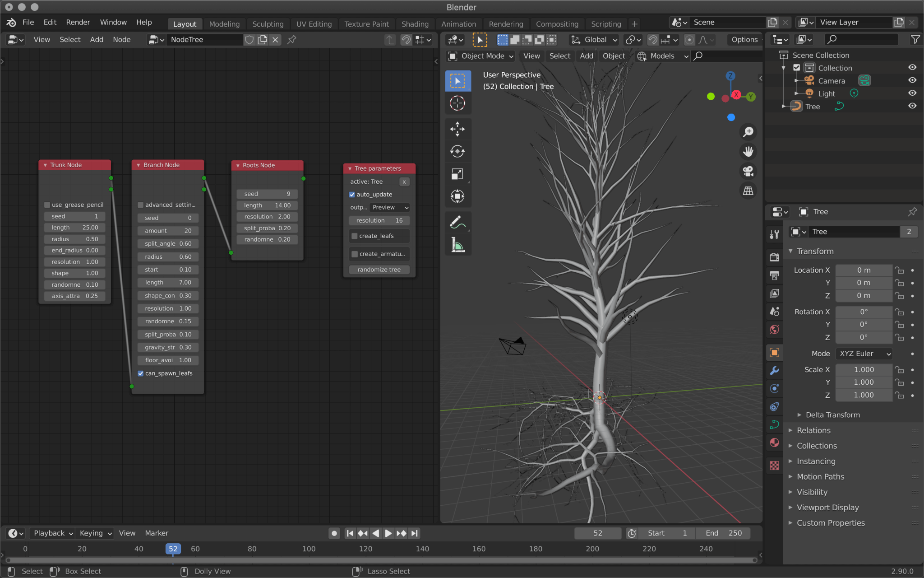Click the Options button in the viewport header

pyautogui.click(x=744, y=39)
